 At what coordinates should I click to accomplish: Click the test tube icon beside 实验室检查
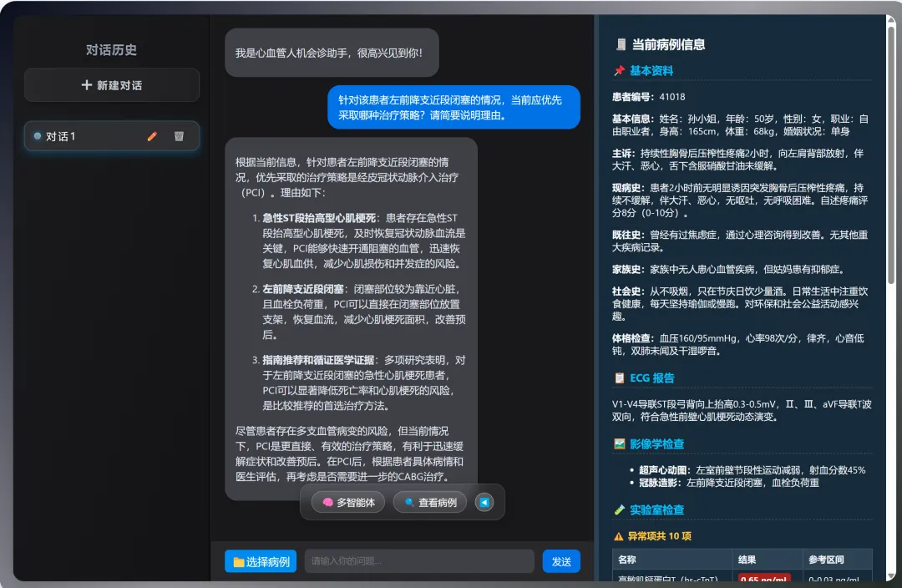(619, 509)
